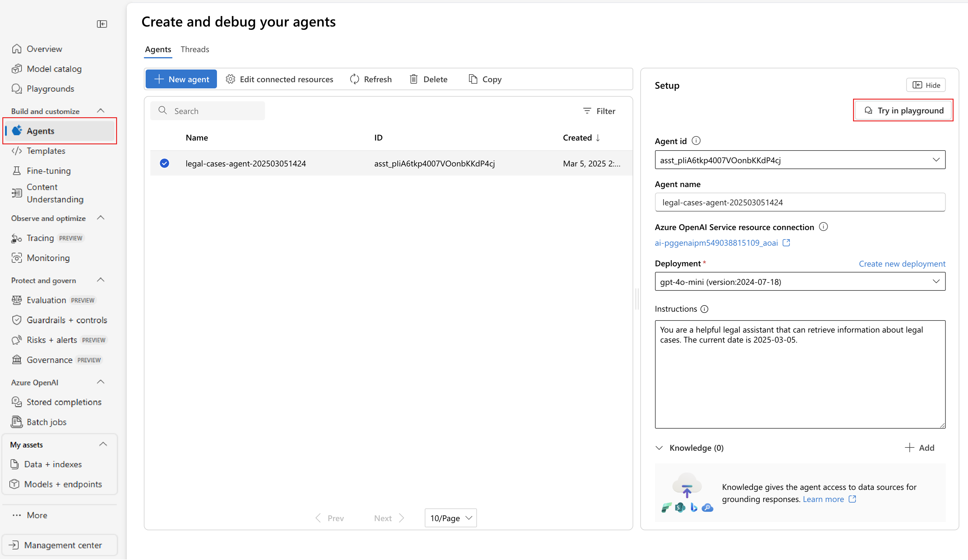Click Try in playground
The image size is (968, 560).
pos(903,110)
